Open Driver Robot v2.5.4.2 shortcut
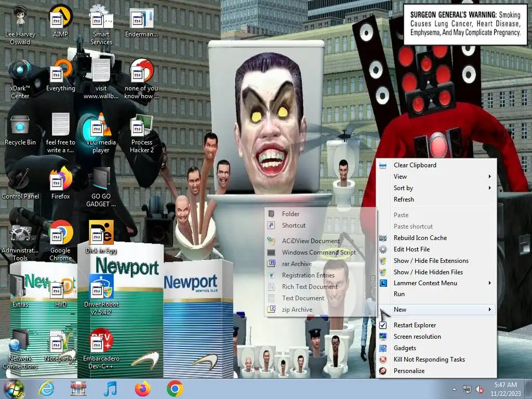532x399 pixels. [x=101, y=295]
